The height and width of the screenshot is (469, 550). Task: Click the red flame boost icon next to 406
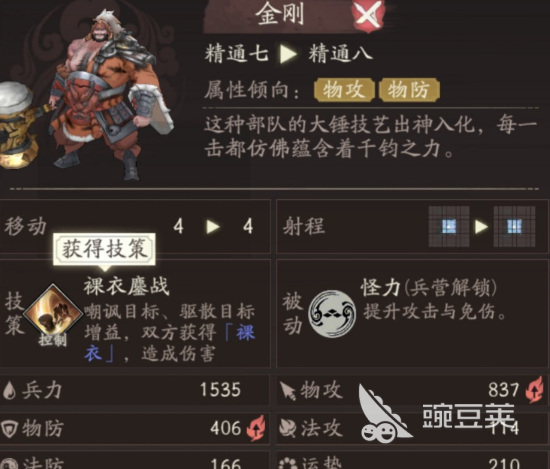point(255,428)
